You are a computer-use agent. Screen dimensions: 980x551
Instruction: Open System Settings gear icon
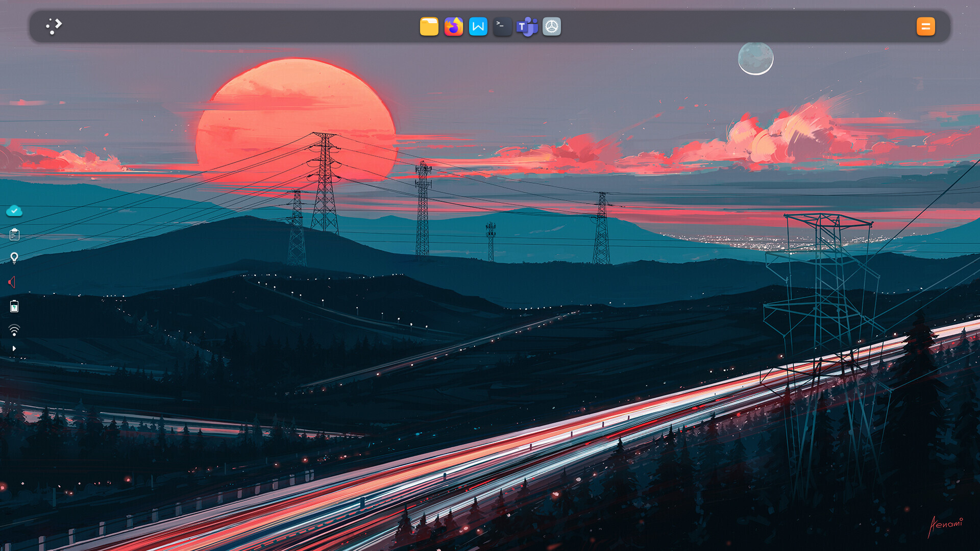pos(552,27)
